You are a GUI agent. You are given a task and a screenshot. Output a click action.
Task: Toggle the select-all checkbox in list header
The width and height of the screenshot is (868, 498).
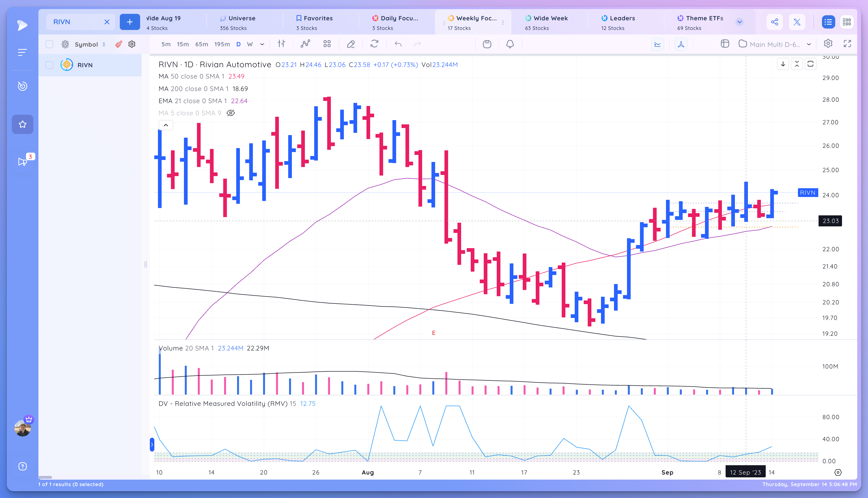tap(49, 44)
